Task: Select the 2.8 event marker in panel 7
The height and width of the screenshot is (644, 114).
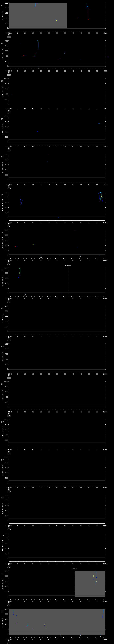Action: (x=41, y=257)
